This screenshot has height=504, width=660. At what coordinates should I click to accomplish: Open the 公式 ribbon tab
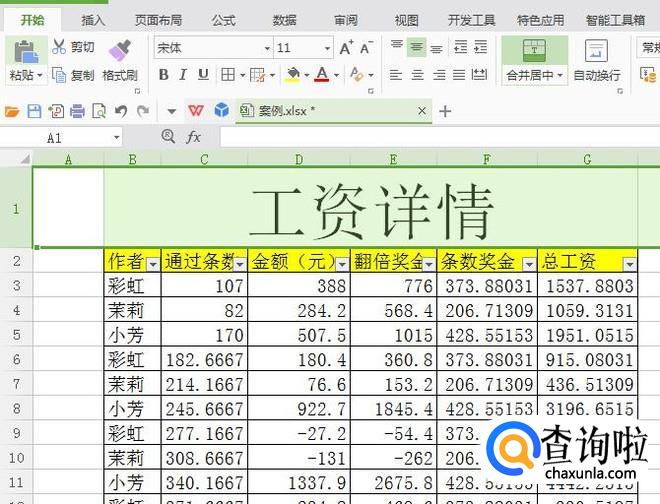(x=223, y=19)
